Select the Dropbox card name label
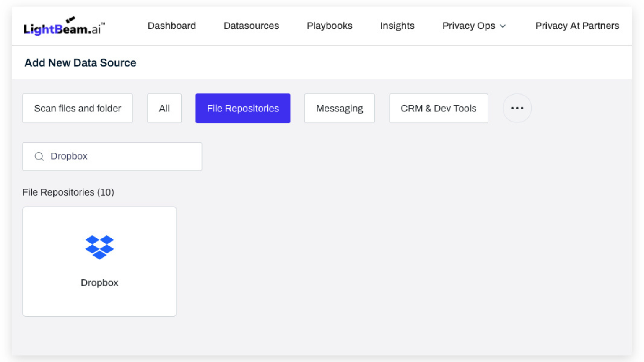This screenshot has height=362, width=644. pos(99,283)
